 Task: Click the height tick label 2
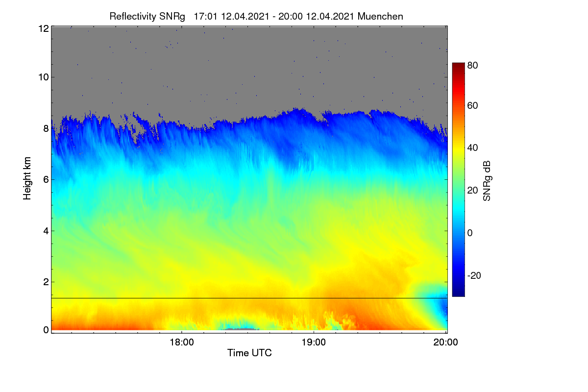(46, 282)
